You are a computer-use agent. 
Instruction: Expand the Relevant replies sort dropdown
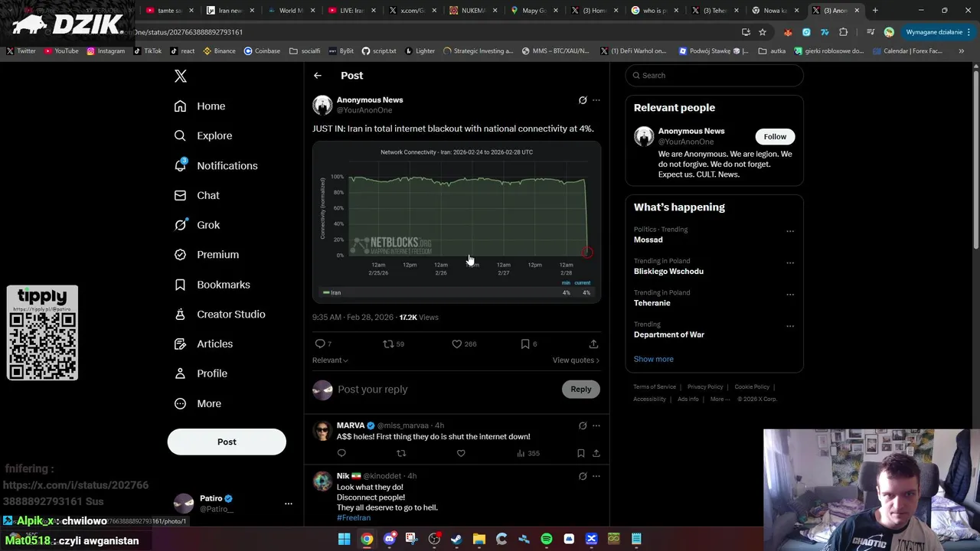[x=330, y=360]
